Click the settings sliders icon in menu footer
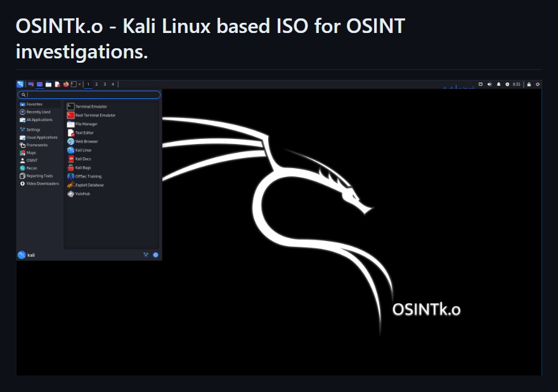558x392 pixels. [146, 255]
